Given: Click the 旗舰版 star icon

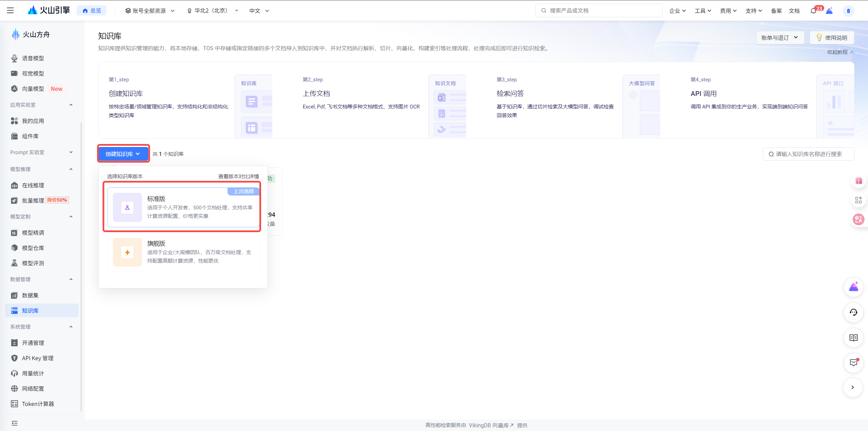Looking at the screenshot, I should [127, 252].
